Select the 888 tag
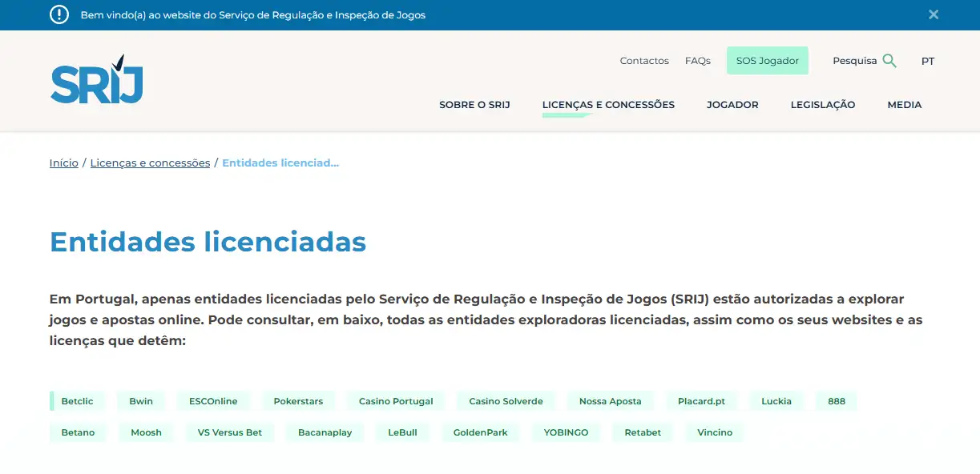This screenshot has width=980, height=474. [x=837, y=401]
